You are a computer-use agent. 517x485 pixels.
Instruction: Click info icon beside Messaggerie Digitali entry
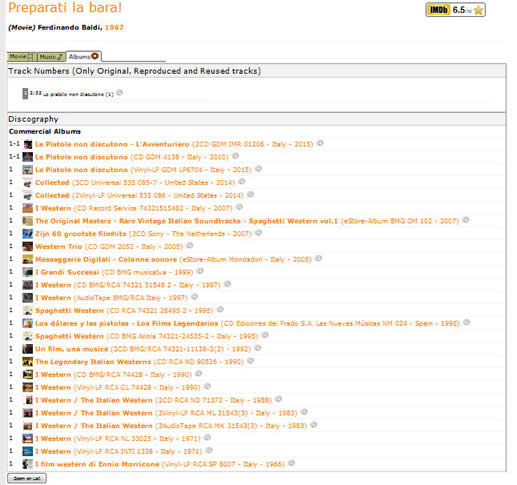pyautogui.click(x=319, y=258)
